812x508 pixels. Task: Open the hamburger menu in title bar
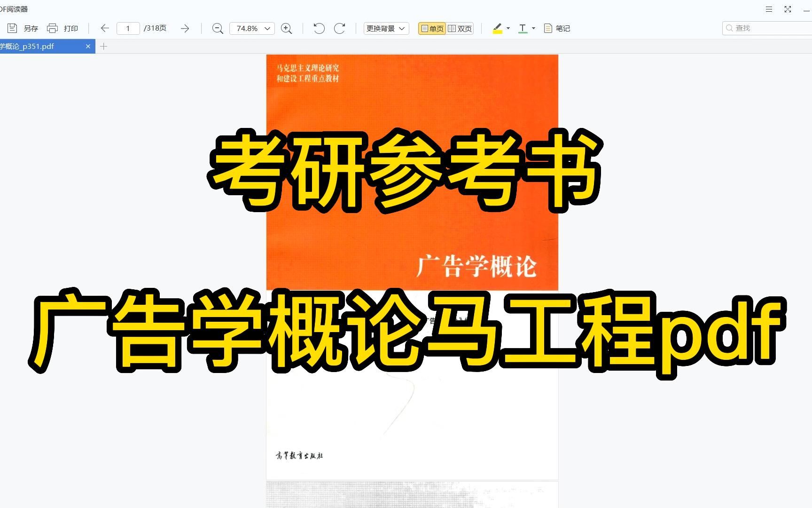click(x=769, y=9)
